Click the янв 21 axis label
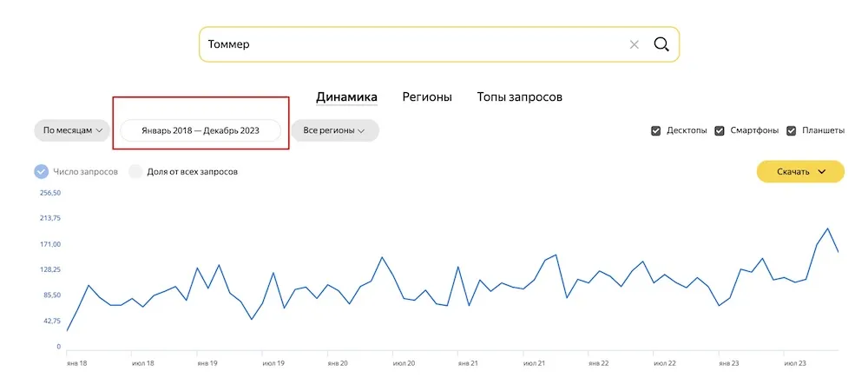This screenshot has width=868, height=378. [x=469, y=363]
